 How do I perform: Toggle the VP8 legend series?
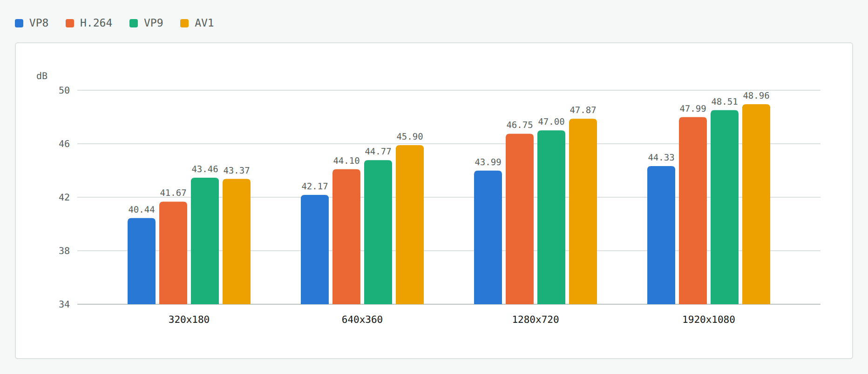pos(32,23)
